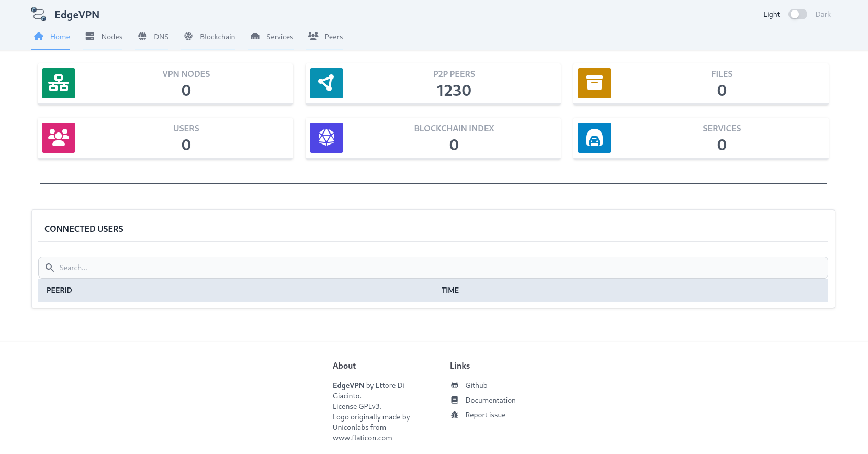Image resolution: width=868 pixels, height=454 pixels.
Task: Click the green VPN Nodes network icon
Action: 59,83
